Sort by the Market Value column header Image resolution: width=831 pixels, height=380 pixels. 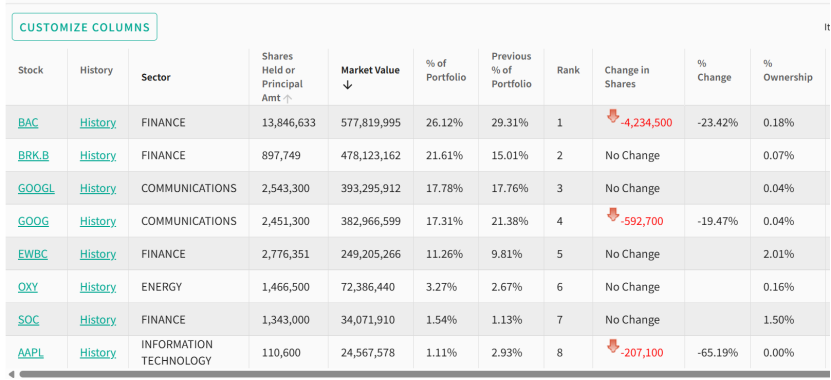pos(370,70)
